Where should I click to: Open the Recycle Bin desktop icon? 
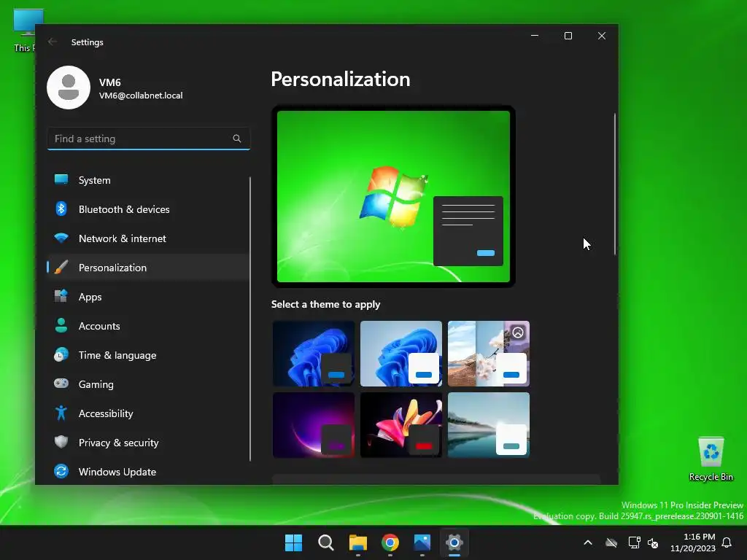coord(711,459)
